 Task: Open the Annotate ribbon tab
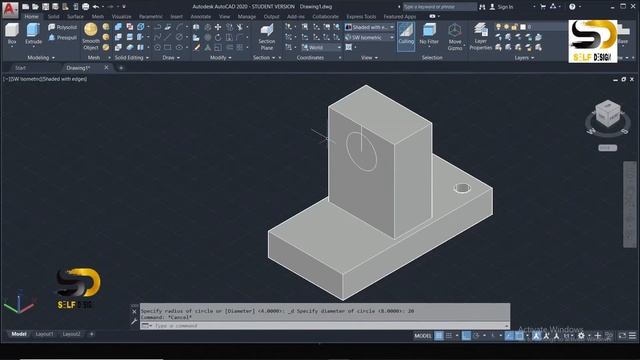tap(201, 17)
